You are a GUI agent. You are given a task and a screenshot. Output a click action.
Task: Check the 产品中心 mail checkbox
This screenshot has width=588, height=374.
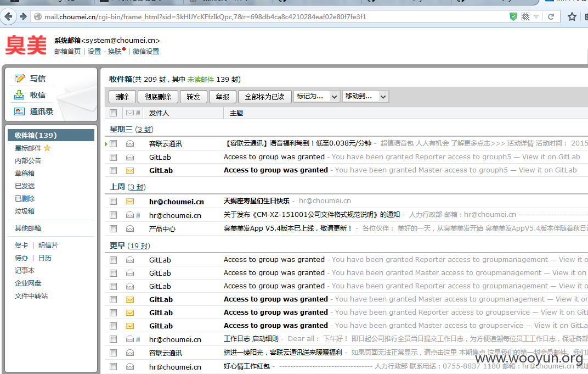113,228
